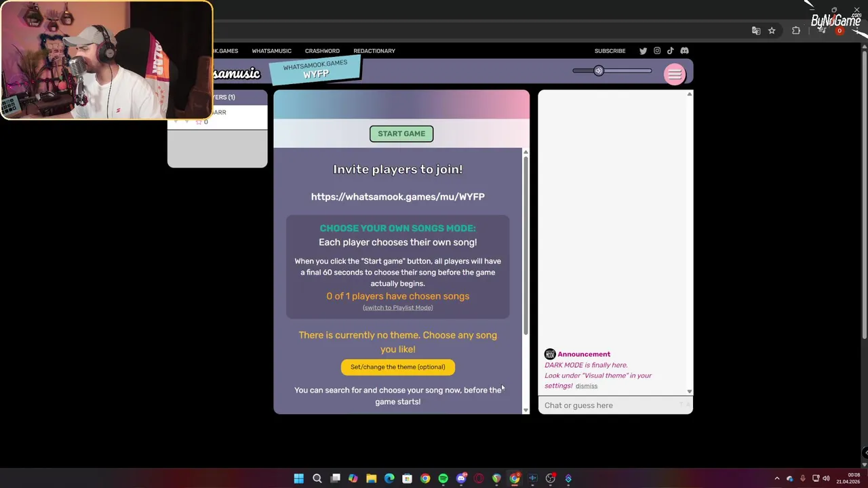Open the browser extensions puzzle icon
Screen dimensions: 868x488
796,30
